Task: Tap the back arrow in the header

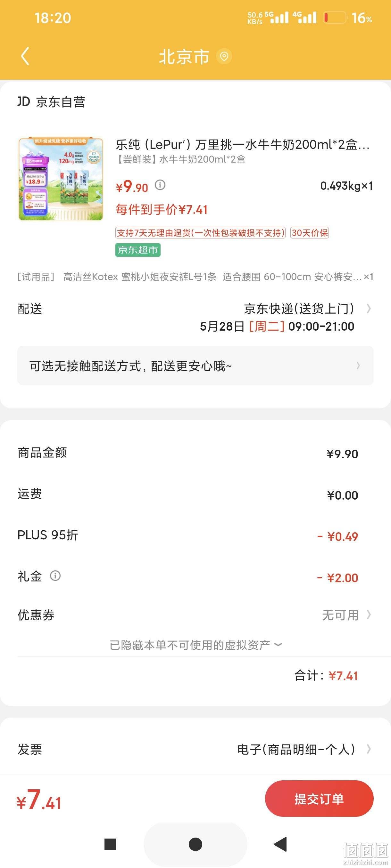Action: 25,56
